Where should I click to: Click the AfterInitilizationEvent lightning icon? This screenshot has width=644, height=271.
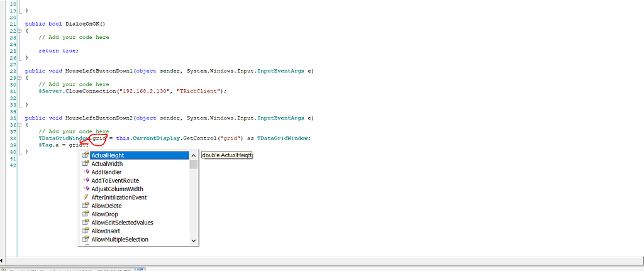86,197
